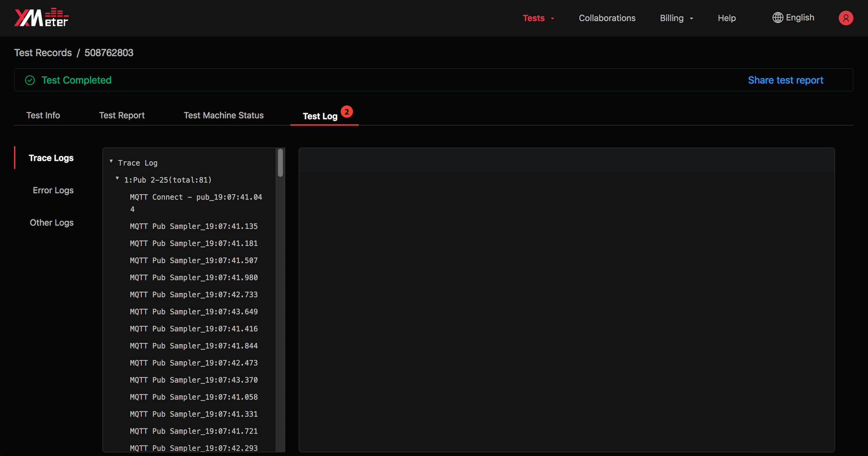Open the Collaborations page
The image size is (868, 456).
click(607, 18)
